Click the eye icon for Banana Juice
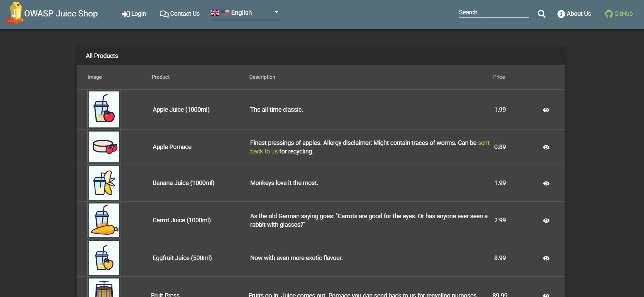Image resolution: width=644 pixels, height=297 pixels. 546,183
